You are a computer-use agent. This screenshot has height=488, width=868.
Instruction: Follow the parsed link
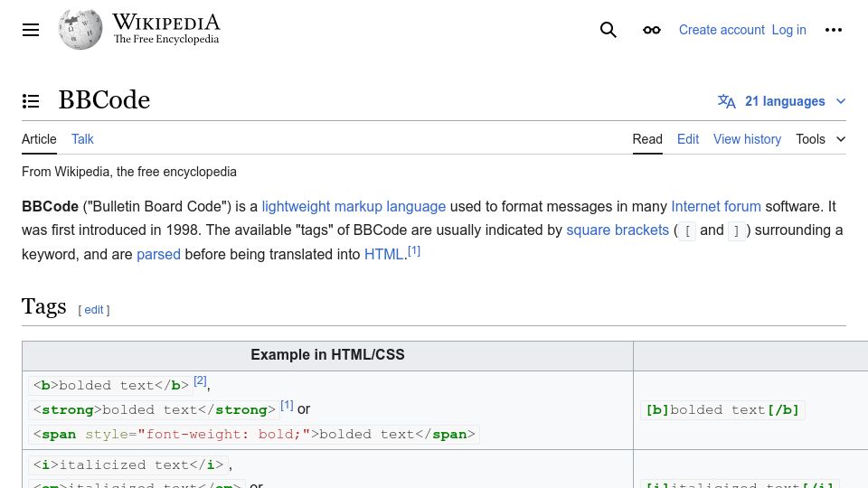click(x=158, y=255)
